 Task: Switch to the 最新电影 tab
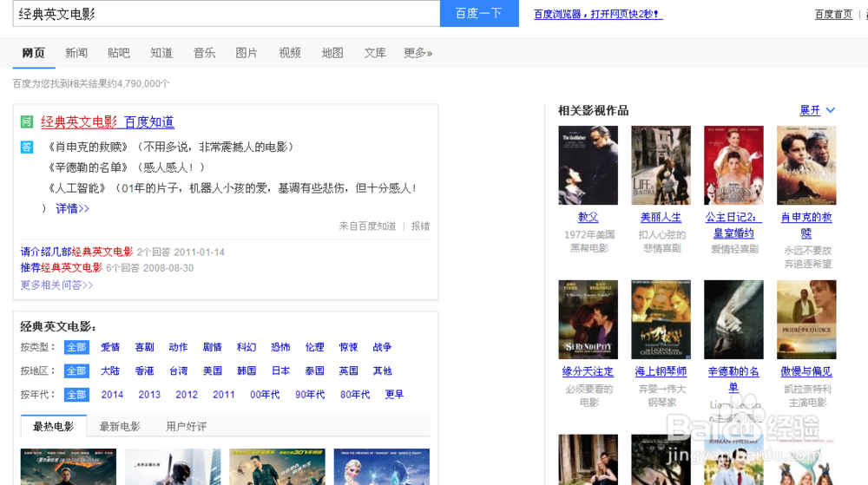[x=120, y=426]
